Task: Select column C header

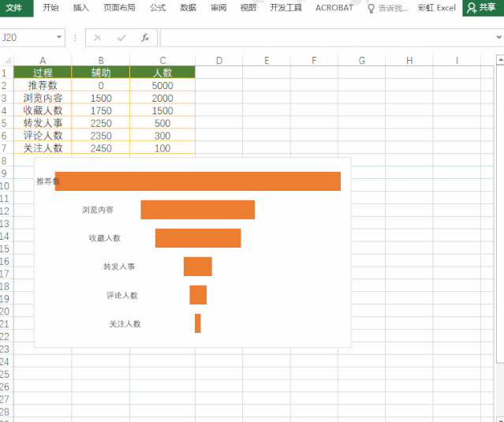Action: pyautogui.click(x=162, y=60)
